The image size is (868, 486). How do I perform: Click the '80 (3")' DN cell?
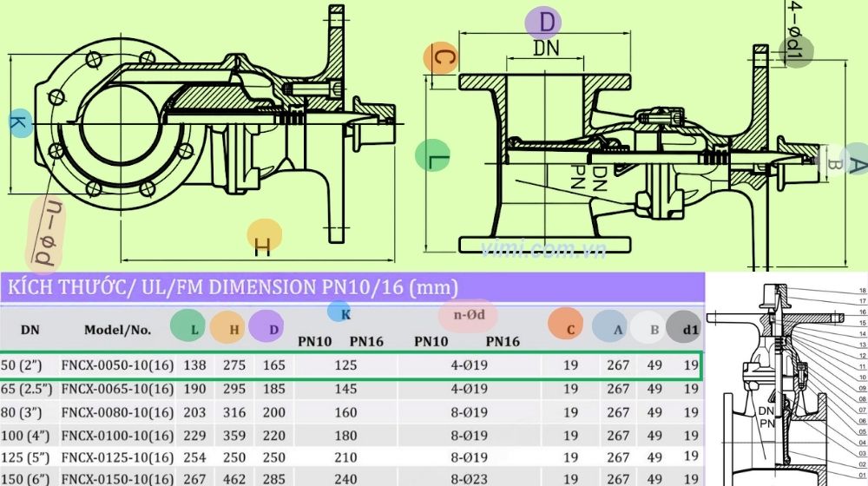click(x=21, y=413)
